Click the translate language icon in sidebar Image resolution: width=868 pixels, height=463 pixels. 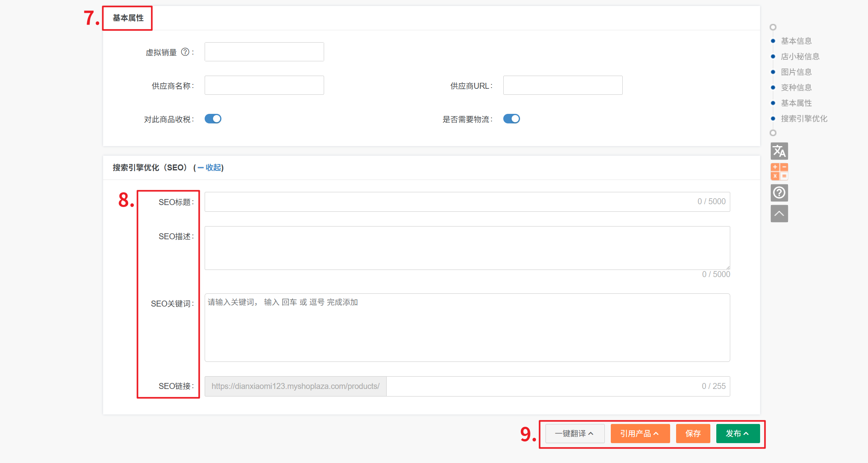tap(779, 151)
